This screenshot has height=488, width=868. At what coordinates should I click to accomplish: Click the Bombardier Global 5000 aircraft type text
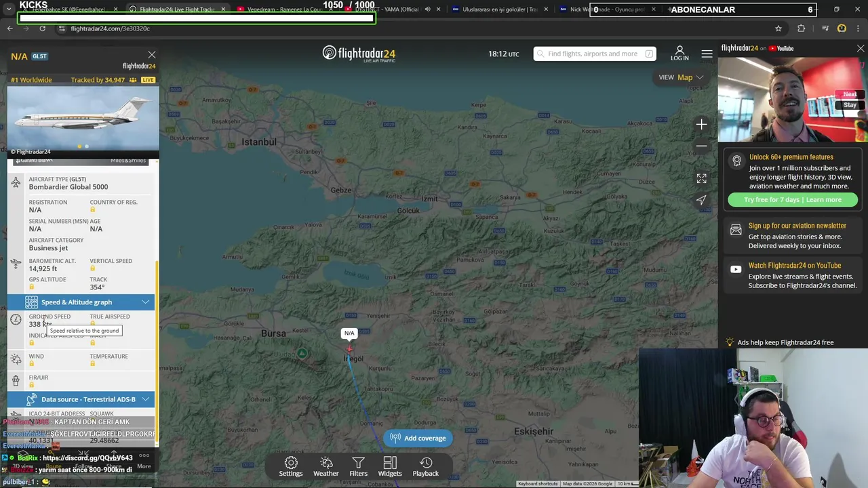tap(68, 187)
